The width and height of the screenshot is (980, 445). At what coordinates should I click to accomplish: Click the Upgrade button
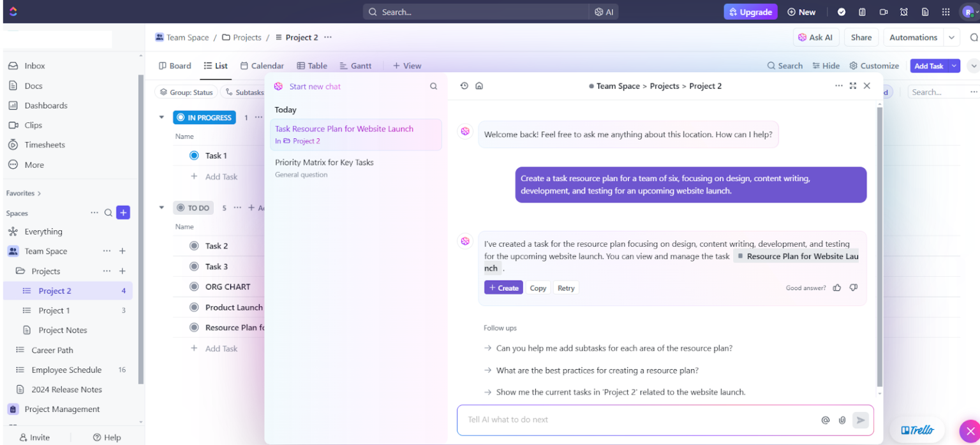pos(750,11)
